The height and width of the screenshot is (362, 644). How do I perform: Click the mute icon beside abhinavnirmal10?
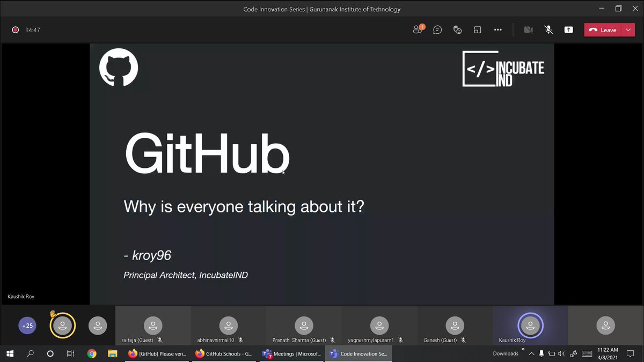coord(240,340)
